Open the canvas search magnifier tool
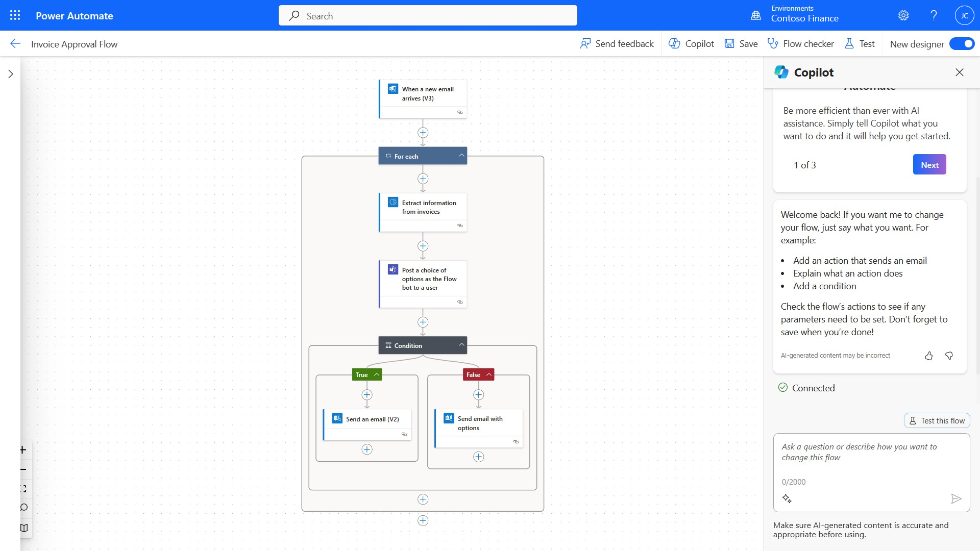 click(x=22, y=508)
